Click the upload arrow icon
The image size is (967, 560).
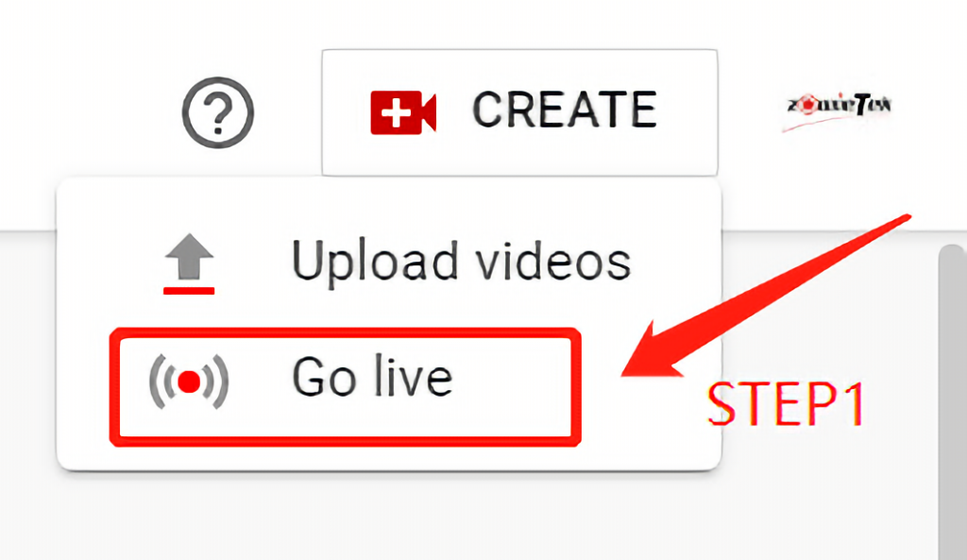pos(189,256)
